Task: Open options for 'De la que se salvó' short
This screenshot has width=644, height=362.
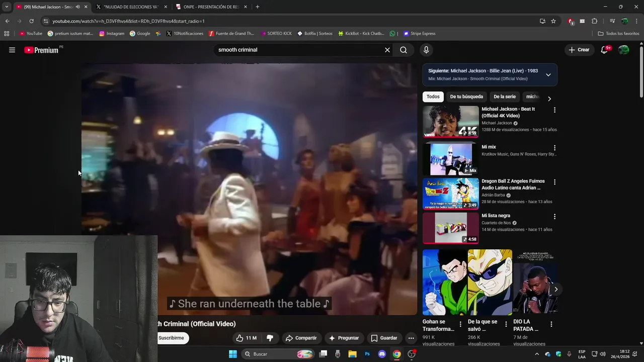Action: pos(506,324)
